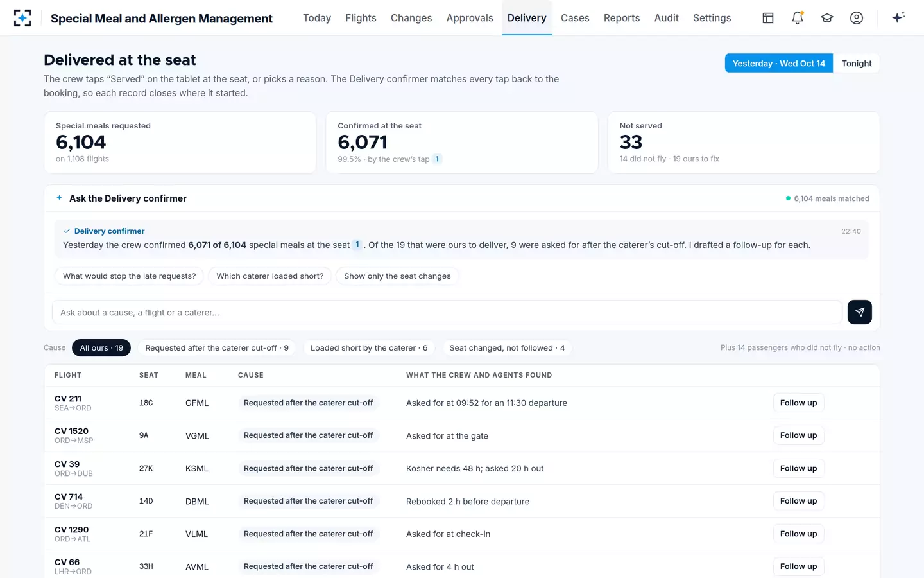This screenshot has width=924, height=578.
Task: Filter by Loaded short by the caterer
Action: point(369,347)
